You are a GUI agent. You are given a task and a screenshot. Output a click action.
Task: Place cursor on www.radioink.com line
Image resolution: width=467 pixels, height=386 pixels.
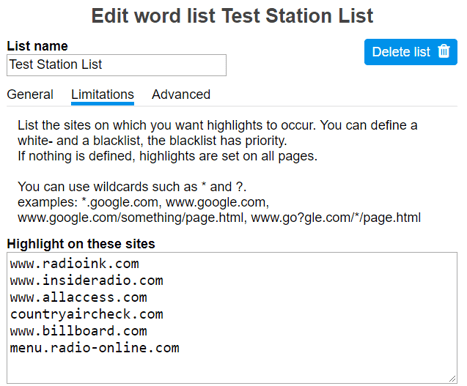click(x=74, y=264)
